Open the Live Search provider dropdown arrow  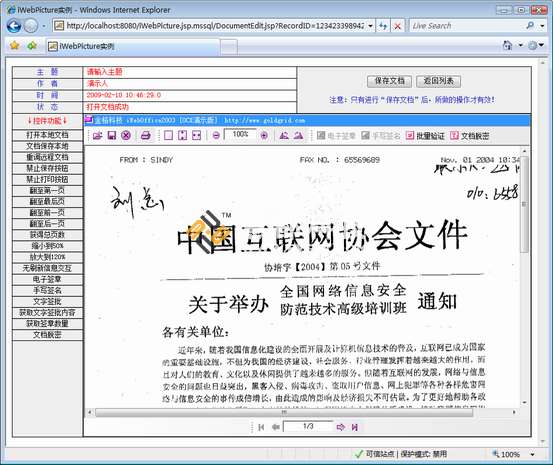542,26
